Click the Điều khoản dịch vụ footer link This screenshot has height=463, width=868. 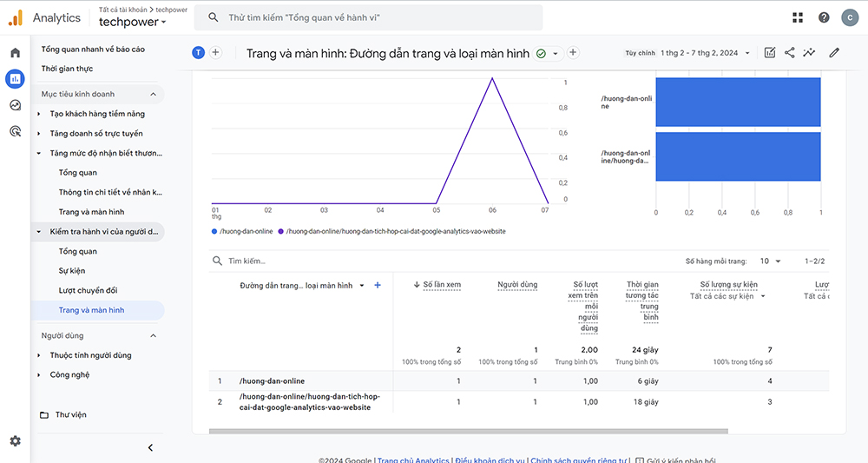(x=489, y=460)
